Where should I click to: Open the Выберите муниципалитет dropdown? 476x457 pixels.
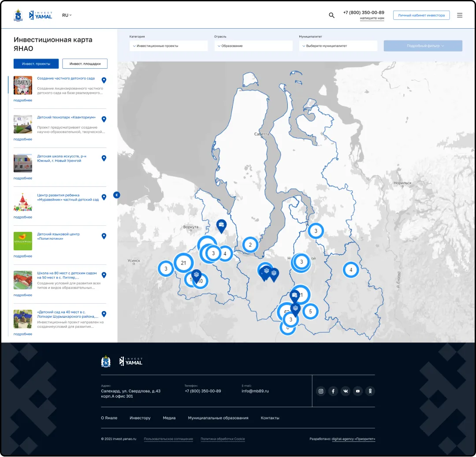pyautogui.click(x=338, y=46)
